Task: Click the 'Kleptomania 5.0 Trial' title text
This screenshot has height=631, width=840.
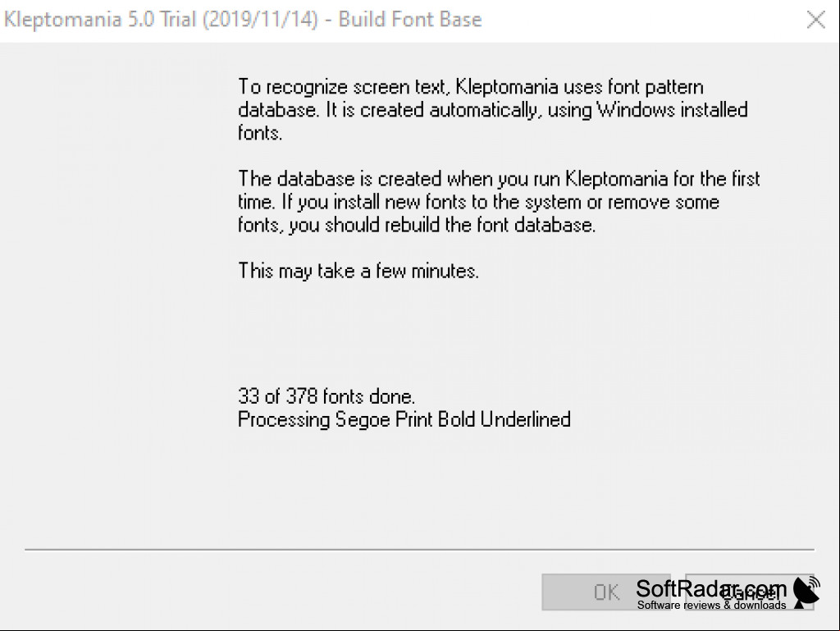Action: pos(101,20)
